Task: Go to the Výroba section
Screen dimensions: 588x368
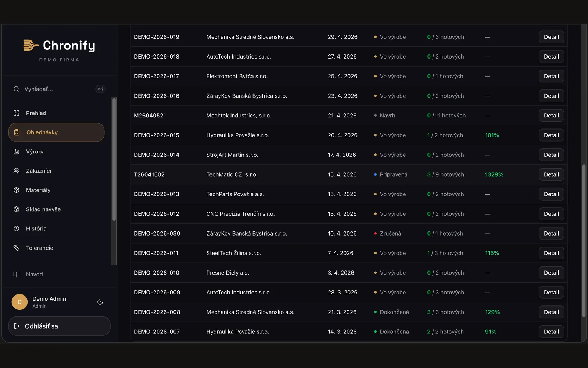Action: 56,152
